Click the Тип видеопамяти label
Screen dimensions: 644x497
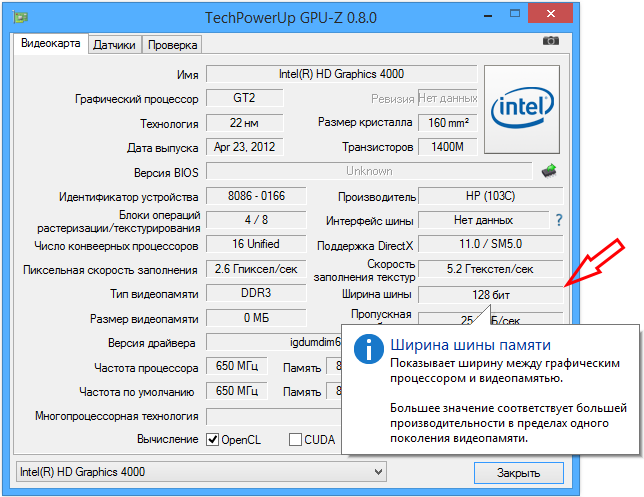[154, 294]
